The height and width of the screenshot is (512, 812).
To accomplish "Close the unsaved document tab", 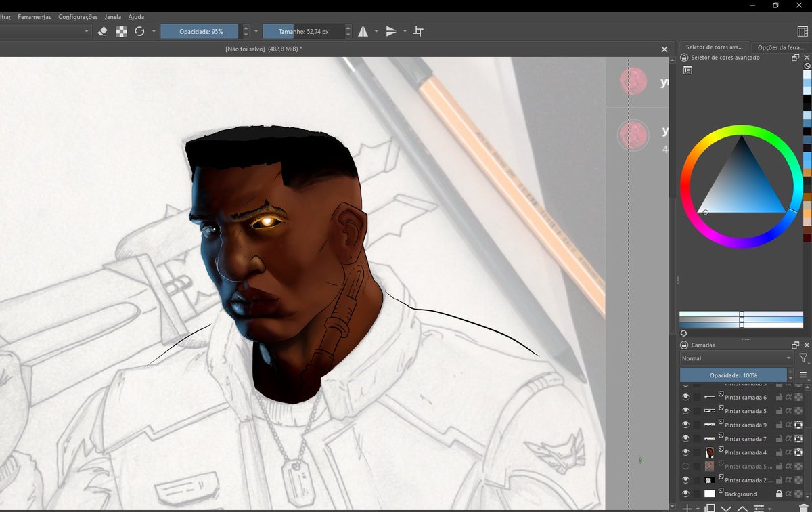I will pyautogui.click(x=664, y=49).
